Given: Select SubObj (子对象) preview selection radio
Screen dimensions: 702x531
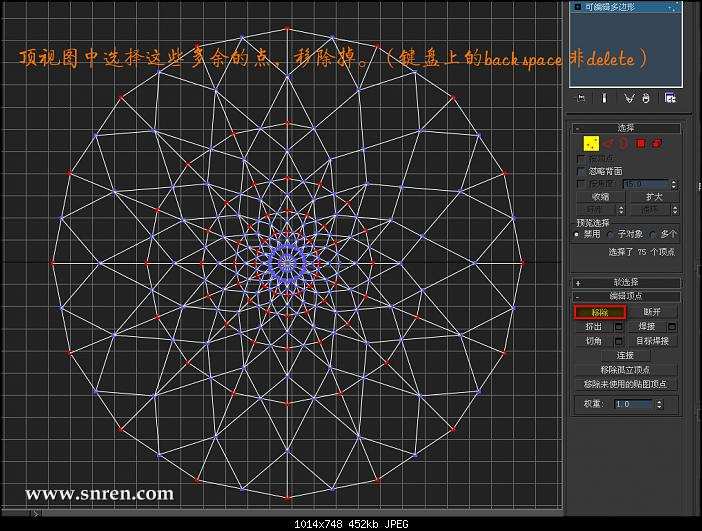Looking at the screenshot, I should [610, 234].
